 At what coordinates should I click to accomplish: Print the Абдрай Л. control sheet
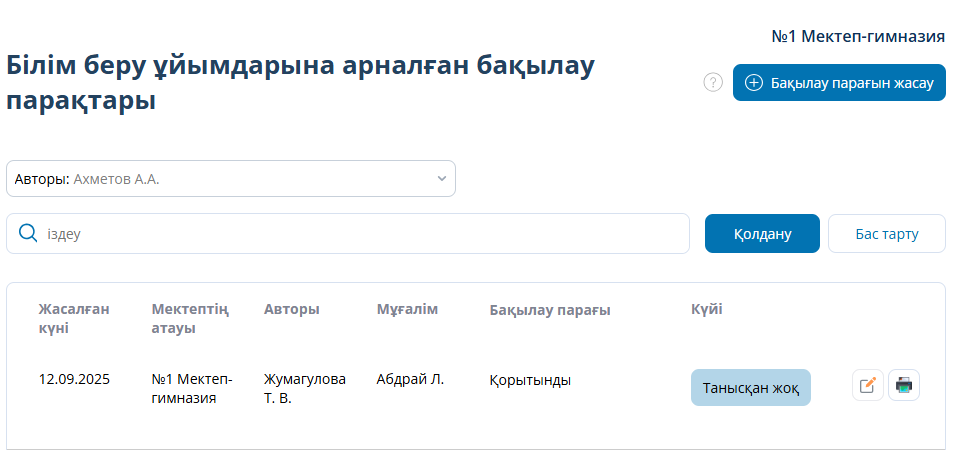pyautogui.click(x=904, y=385)
